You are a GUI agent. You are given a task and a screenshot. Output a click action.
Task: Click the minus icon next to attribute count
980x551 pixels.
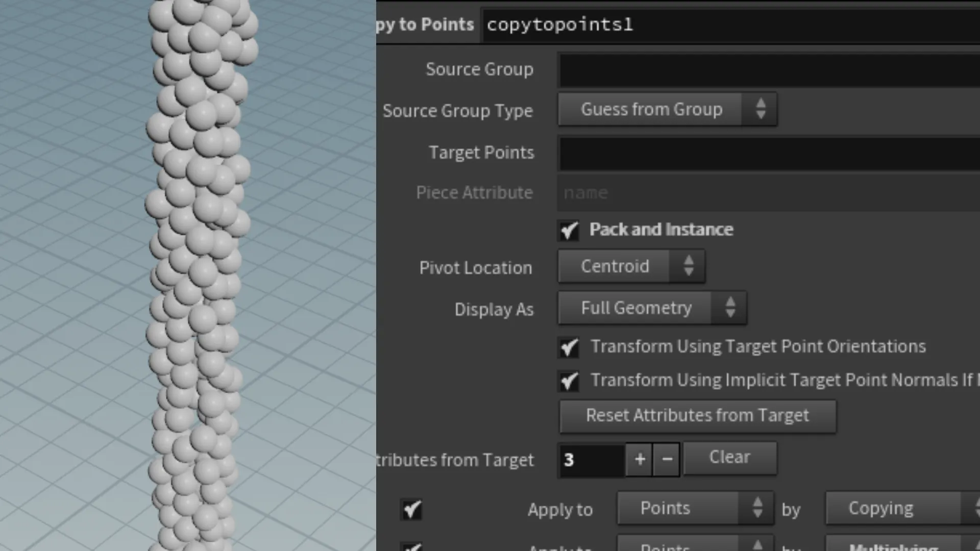point(667,459)
